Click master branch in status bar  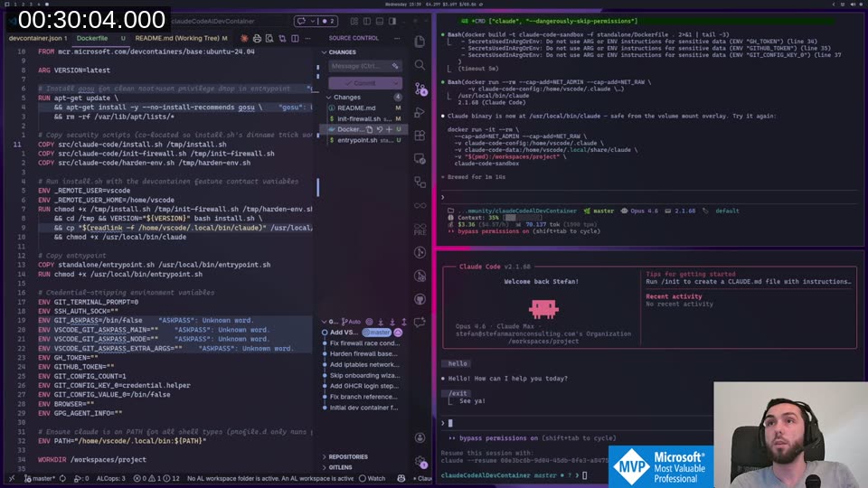coord(39,478)
